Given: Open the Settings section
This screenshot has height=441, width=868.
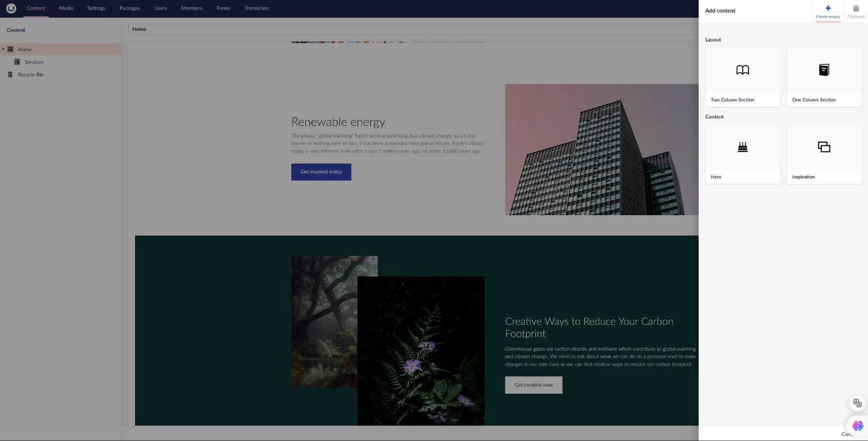Looking at the screenshot, I should (x=96, y=8).
